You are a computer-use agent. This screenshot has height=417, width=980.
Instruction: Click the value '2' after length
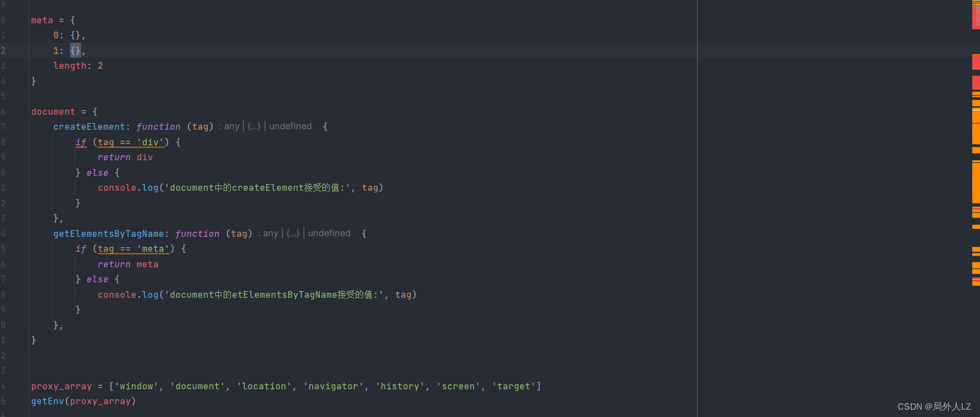coord(100,66)
